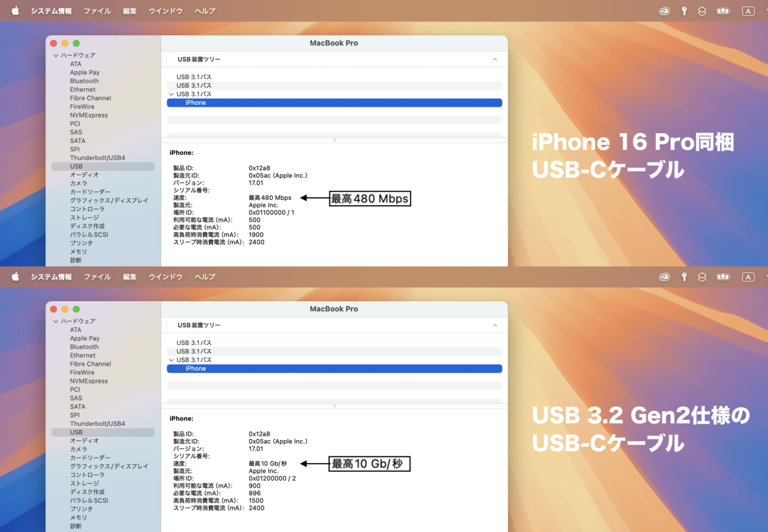Collapse ハードウェア section in the 480 Mbps window
The height and width of the screenshot is (532, 768).
pos(56,55)
